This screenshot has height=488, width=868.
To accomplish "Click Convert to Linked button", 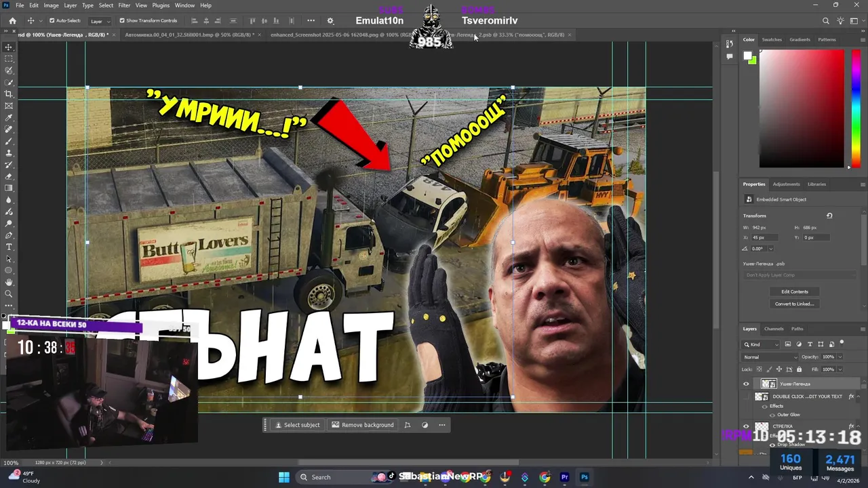I will pos(794,304).
